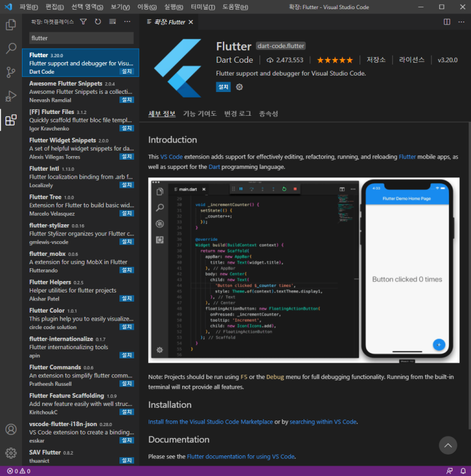Open the Extensions view icon
Viewport: 471px width, 476px height.
pos(11,120)
